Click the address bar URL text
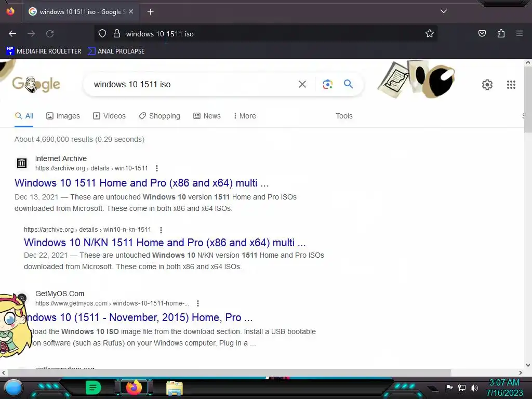Image resolution: width=532 pixels, height=399 pixels. 160,34
